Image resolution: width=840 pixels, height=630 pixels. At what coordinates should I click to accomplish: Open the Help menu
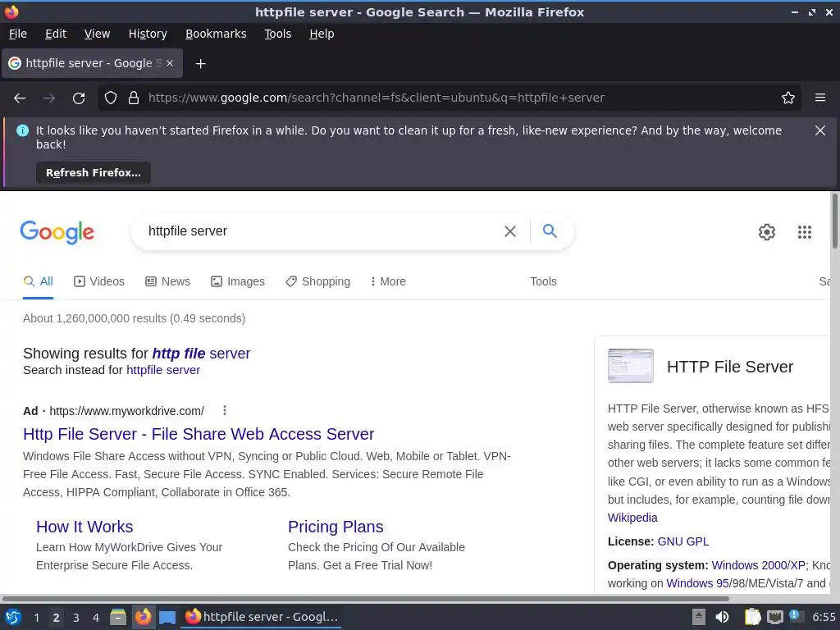point(322,34)
